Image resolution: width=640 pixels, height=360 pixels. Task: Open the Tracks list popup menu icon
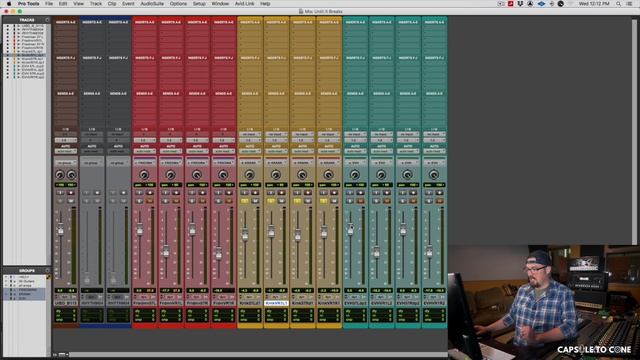(47, 20)
